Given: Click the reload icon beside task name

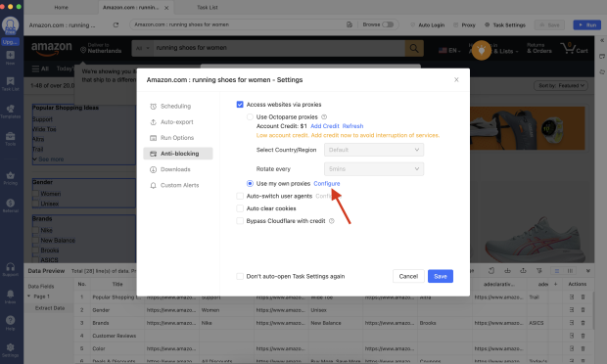Looking at the screenshot, I should click(x=116, y=24).
